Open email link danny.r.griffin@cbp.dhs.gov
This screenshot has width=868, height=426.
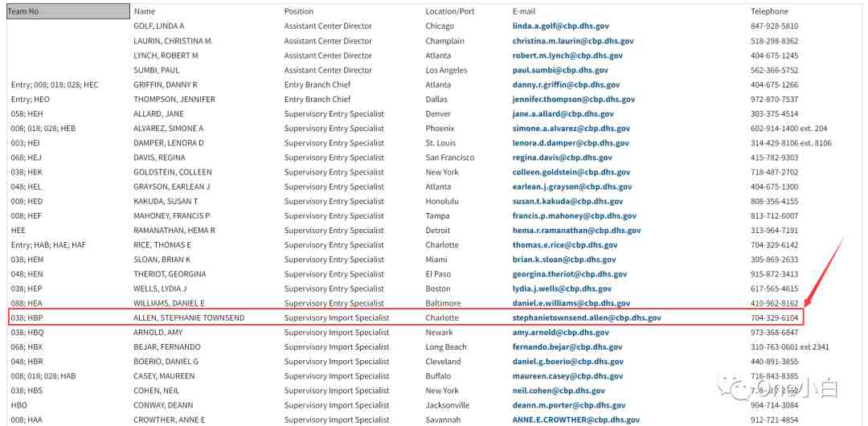point(566,84)
